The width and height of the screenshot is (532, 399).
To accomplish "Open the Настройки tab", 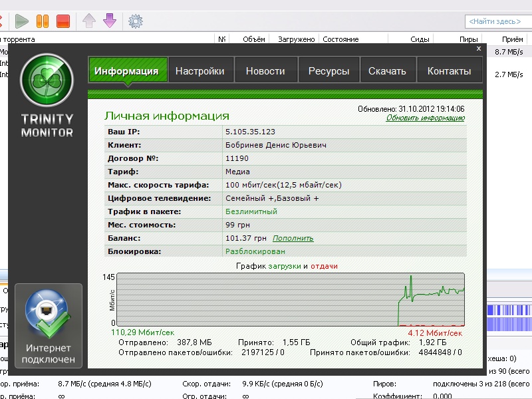I will pyautogui.click(x=200, y=70).
